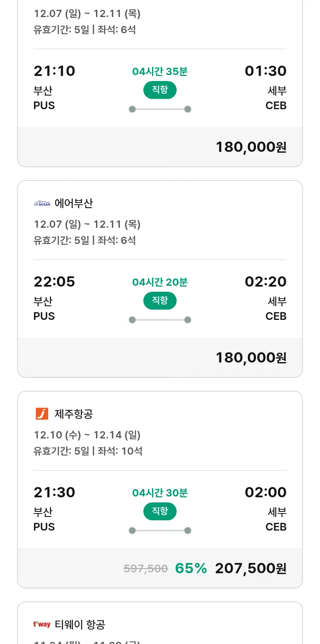Open the 에어부산 airline name
Viewport: 320px width, 644px height.
point(73,203)
